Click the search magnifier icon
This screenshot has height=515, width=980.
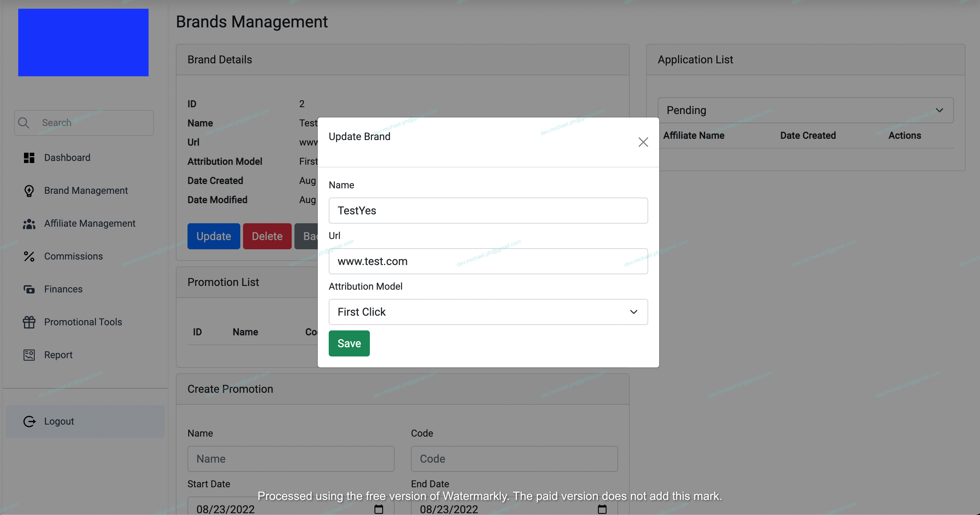coord(24,123)
